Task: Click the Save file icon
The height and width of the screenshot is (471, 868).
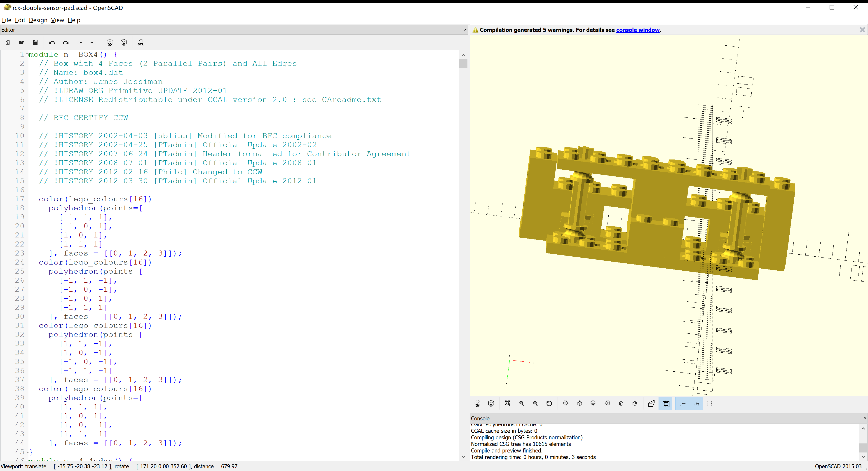Action: click(35, 42)
